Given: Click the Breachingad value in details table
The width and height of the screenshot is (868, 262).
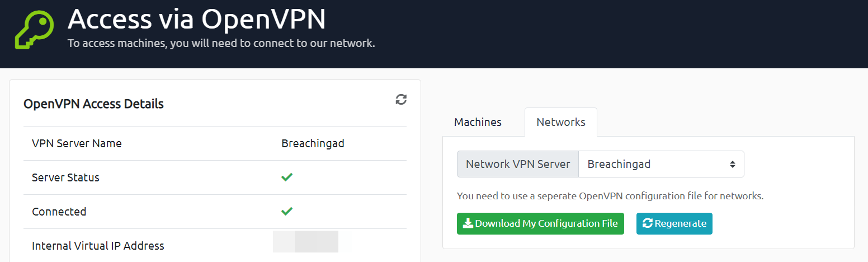Looking at the screenshot, I should tap(313, 143).
